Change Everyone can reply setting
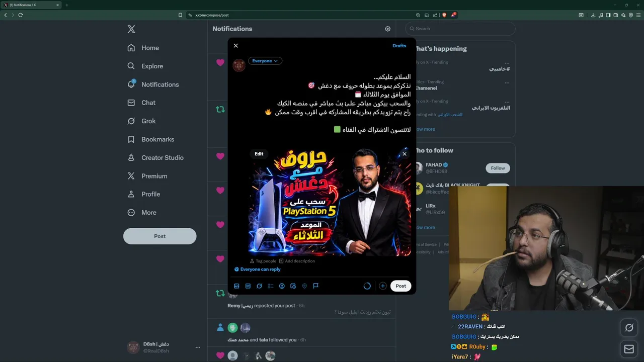644x362 pixels. click(258, 269)
